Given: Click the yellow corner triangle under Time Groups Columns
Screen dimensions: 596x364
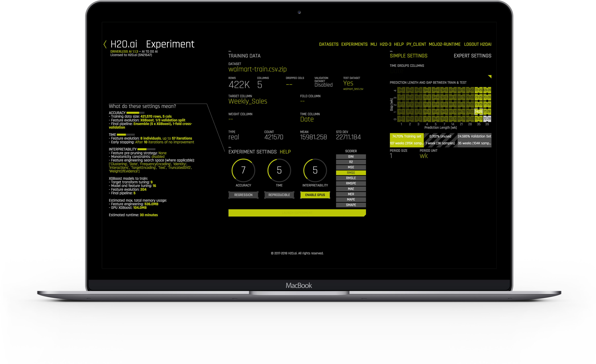Looking at the screenshot, I should pos(490,77).
